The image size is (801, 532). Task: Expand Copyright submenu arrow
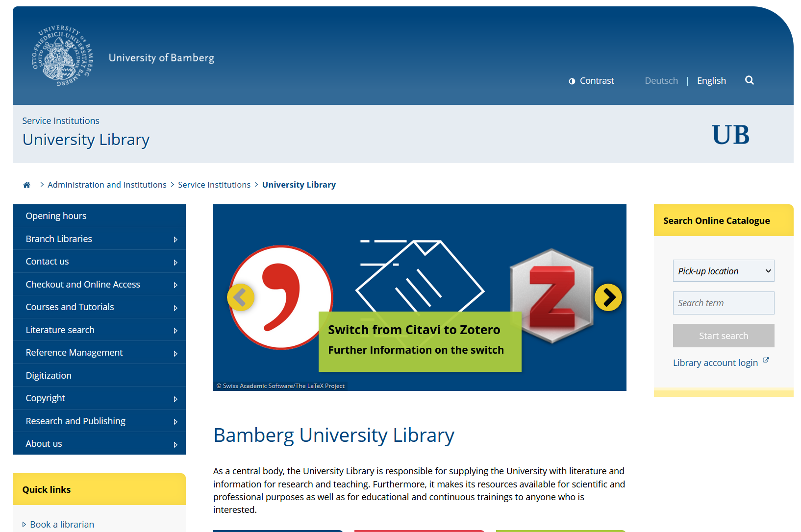(x=175, y=399)
